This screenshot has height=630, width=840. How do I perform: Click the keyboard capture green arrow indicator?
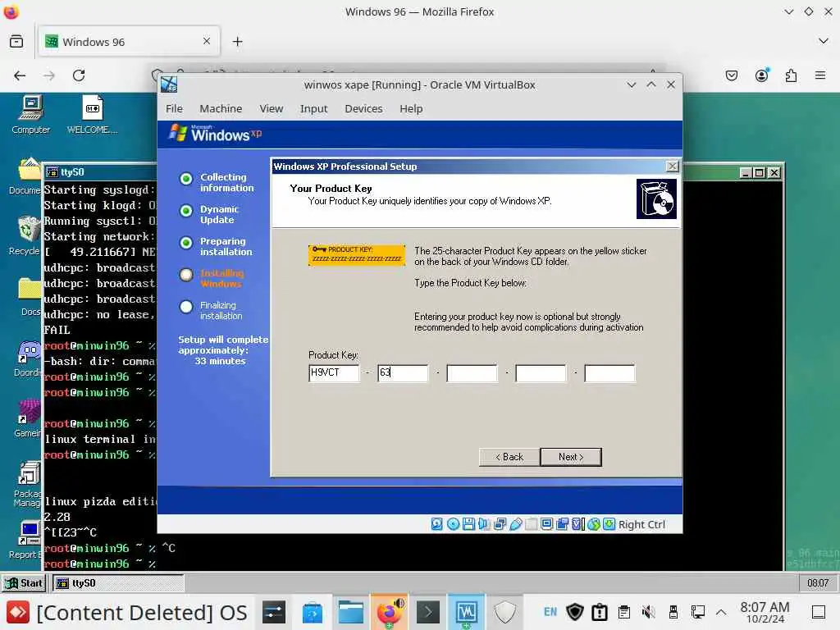click(x=609, y=524)
